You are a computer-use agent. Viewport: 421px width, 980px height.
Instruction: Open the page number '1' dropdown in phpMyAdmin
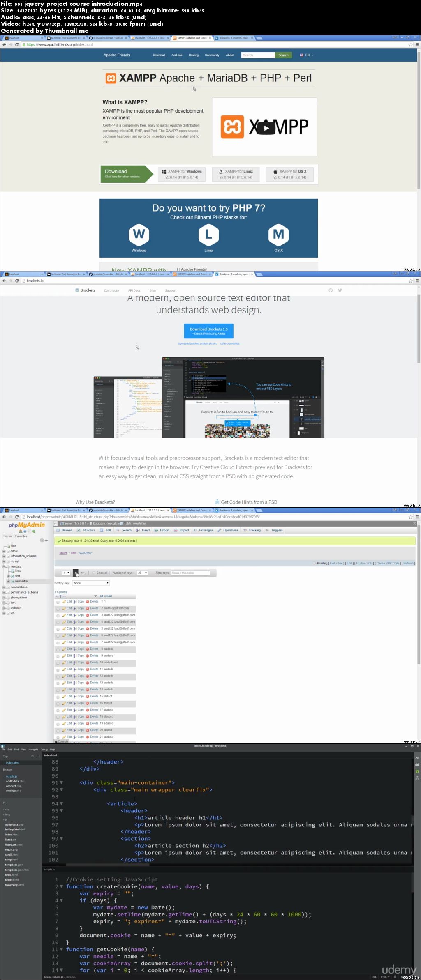point(66,573)
